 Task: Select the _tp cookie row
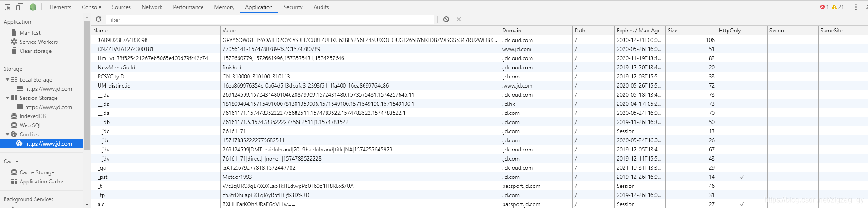(x=479, y=195)
